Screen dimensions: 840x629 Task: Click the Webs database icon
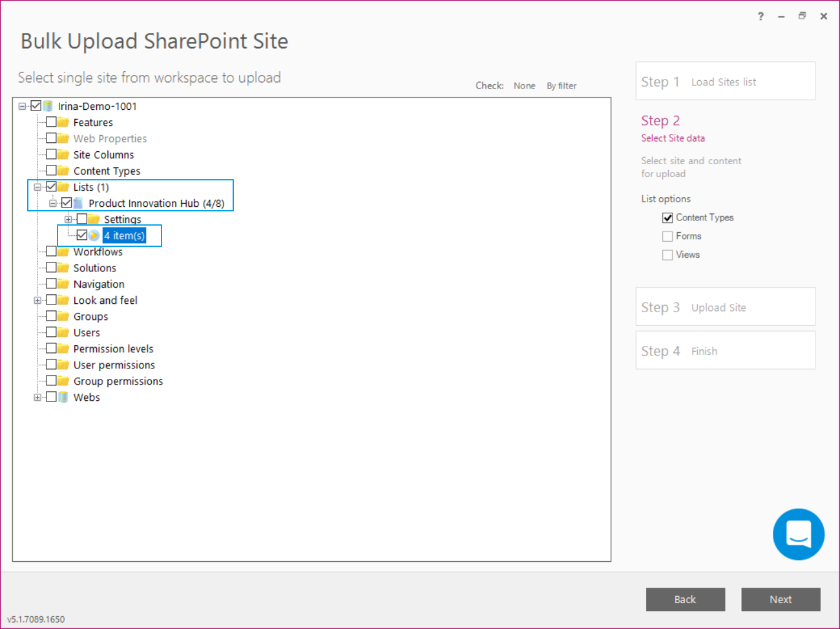tap(62, 396)
